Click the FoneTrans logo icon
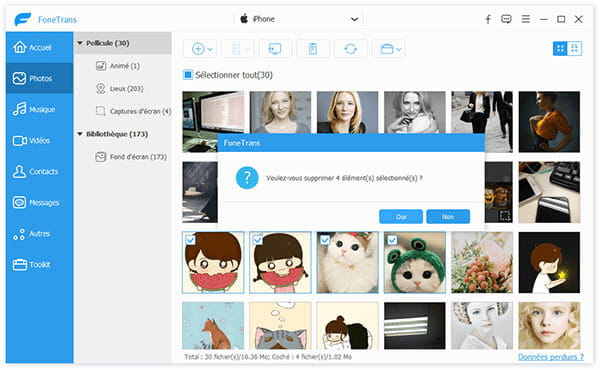600x370 pixels. [x=23, y=19]
